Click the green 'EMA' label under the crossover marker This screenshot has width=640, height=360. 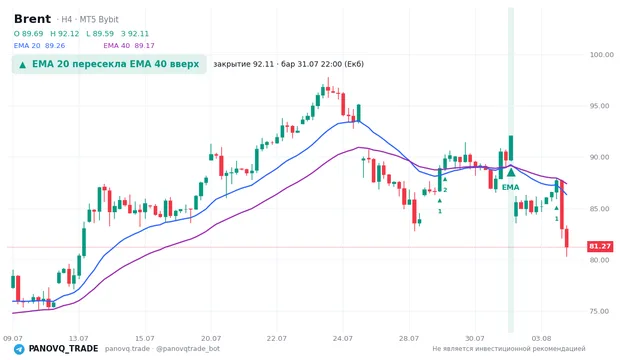coord(511,187)
